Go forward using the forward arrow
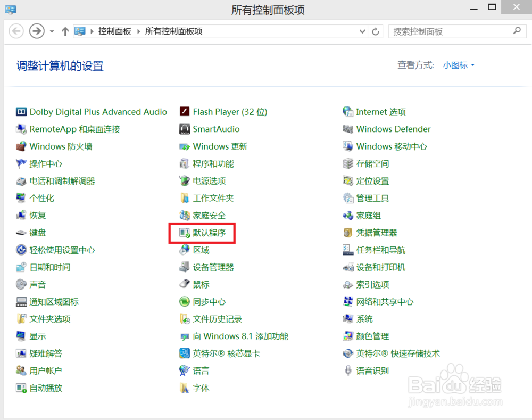The height and width of the screenshot is (420, 532). pos(37,31)
